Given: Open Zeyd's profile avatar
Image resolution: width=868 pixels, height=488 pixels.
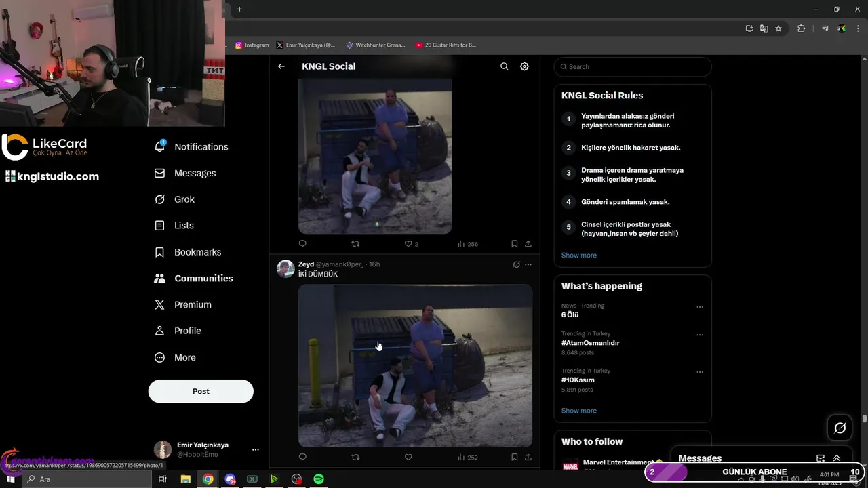Looking at the screenshot, I should 285,268.
